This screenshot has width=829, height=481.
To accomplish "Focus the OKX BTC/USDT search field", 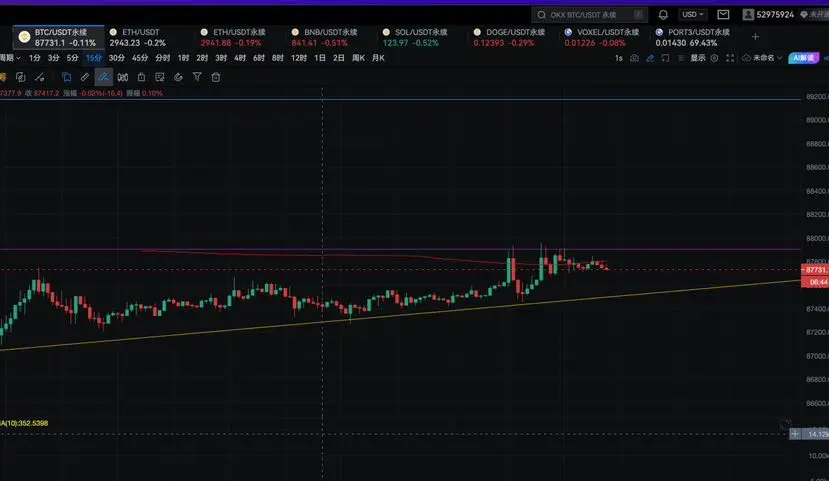I will (589, 14).
